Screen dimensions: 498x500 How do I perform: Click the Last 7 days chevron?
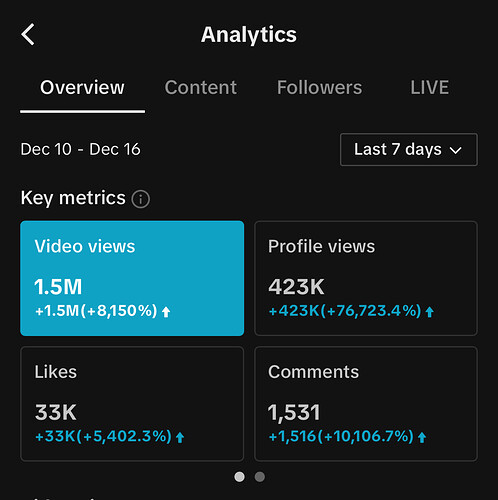[x=456, y=150]
